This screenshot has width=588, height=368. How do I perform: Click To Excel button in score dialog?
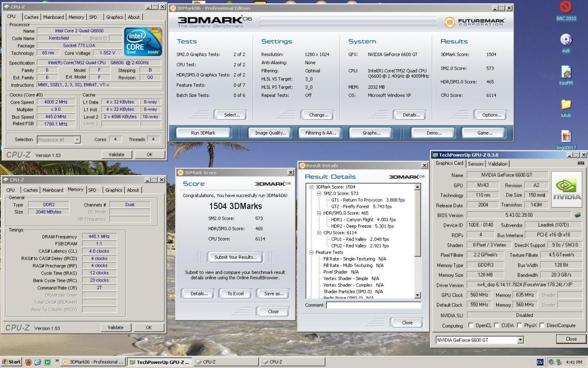[x=235, y=294]
